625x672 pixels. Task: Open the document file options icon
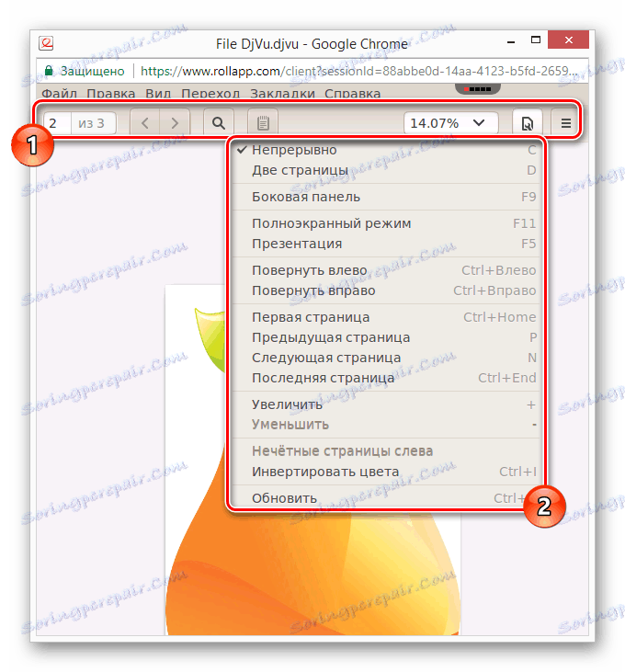point(528,123)
